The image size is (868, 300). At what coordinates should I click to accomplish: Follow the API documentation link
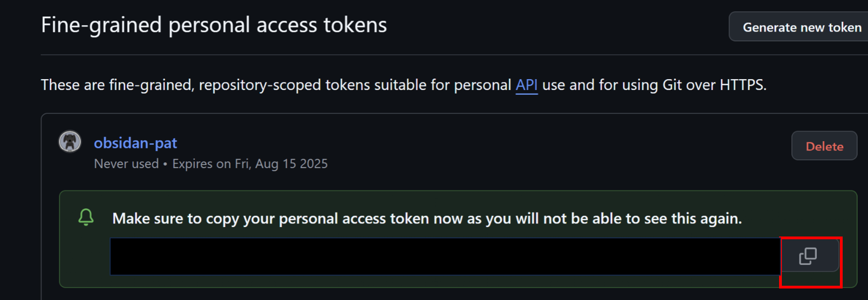click(527, 85)
